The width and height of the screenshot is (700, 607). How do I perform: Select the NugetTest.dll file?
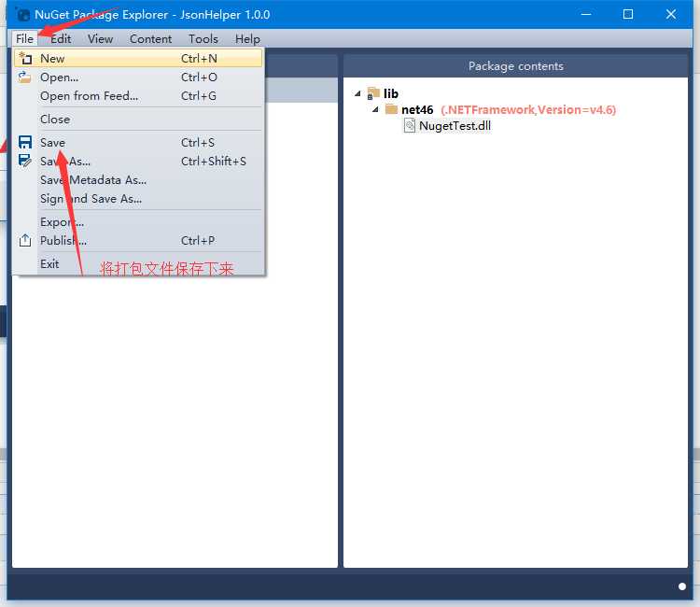coord(455,126)
